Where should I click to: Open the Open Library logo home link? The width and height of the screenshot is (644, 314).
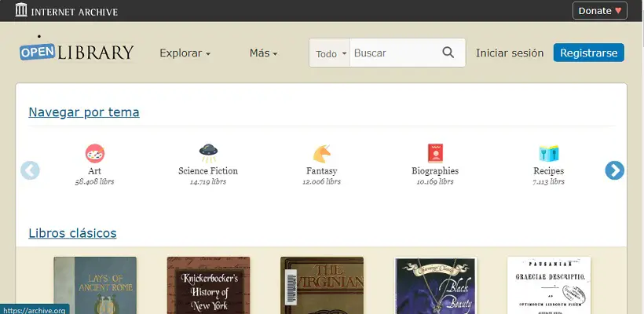point(77,53)
